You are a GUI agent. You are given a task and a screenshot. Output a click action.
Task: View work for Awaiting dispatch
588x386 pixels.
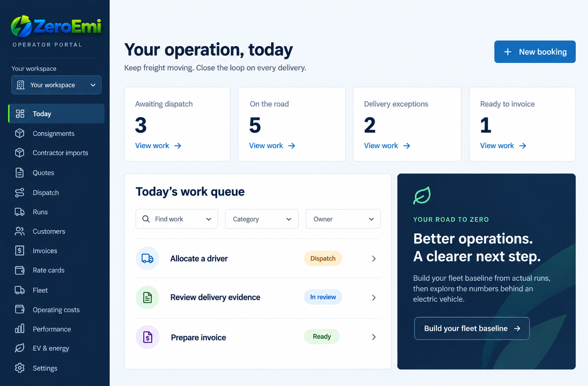coord(158,146)
